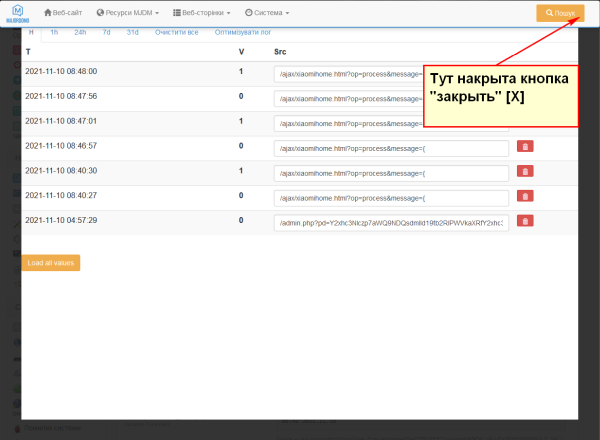Click the Src field for 08:40:27

tap(391, 198)
